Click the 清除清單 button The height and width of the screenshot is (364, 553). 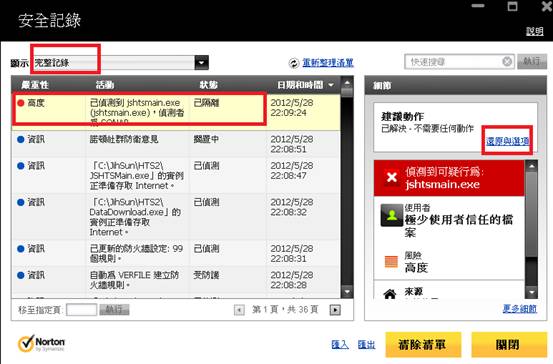[423, 345]
